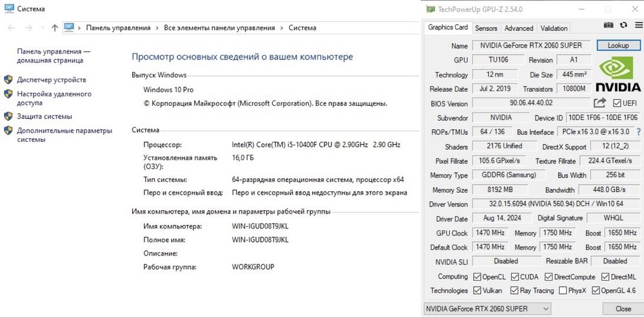Click the Bandwidth 448.0 GB/s field
644x318 pixels.
609,190
